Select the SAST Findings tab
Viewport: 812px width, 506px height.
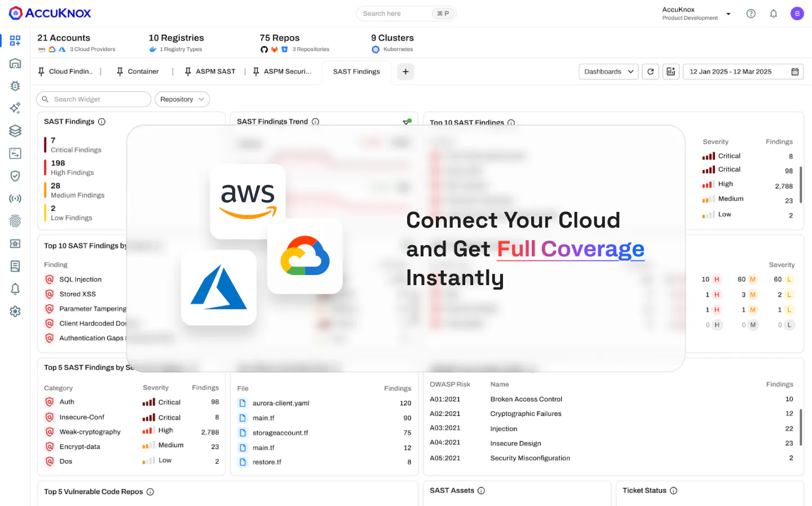(x=356, y=72)
